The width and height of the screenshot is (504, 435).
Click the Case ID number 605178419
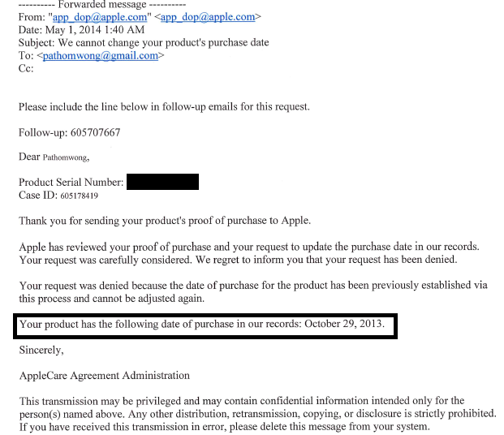coord(79,196)
